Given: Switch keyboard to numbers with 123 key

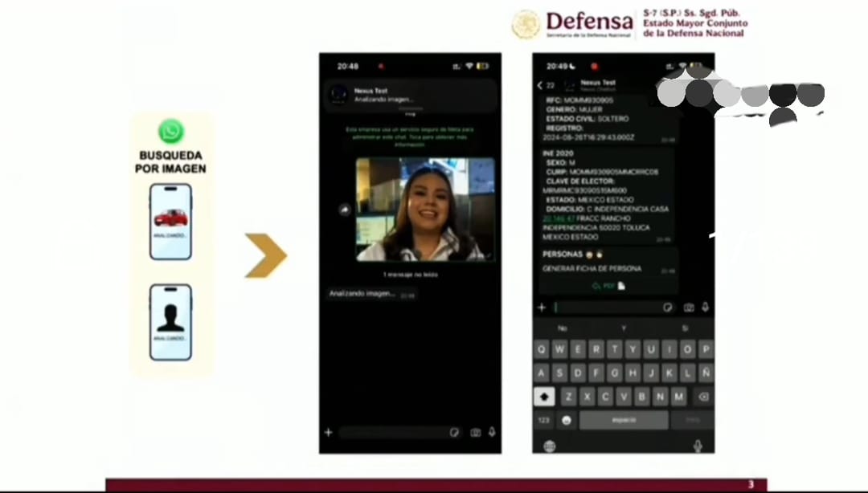Looking at the screenshot, I should (544, 420).
